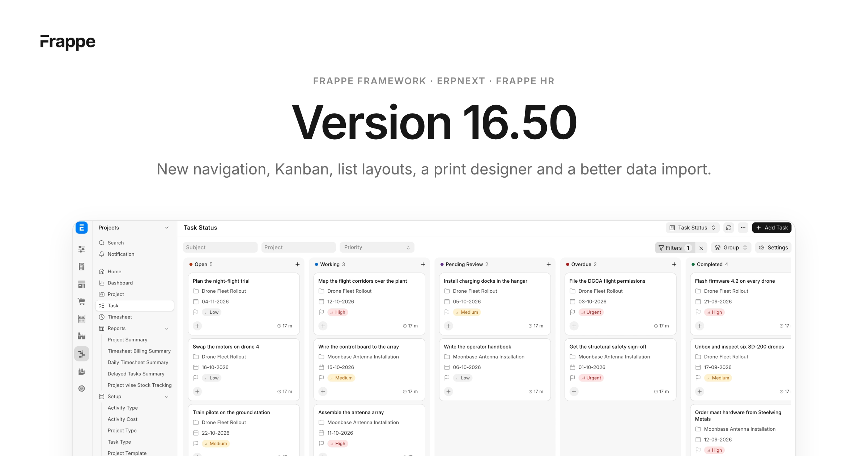
Task: Open the Task Status view switcher dropdown
Action: point(692,228)
